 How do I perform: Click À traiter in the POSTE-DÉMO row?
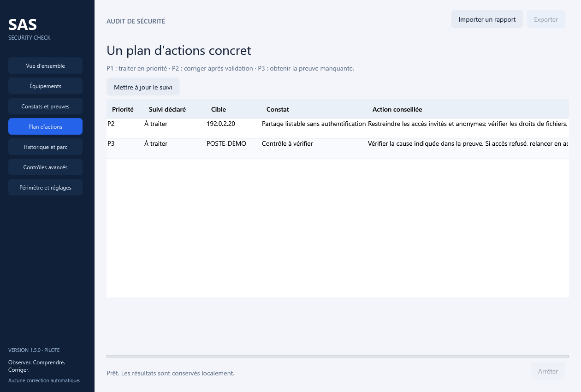(x=156, y=143)
